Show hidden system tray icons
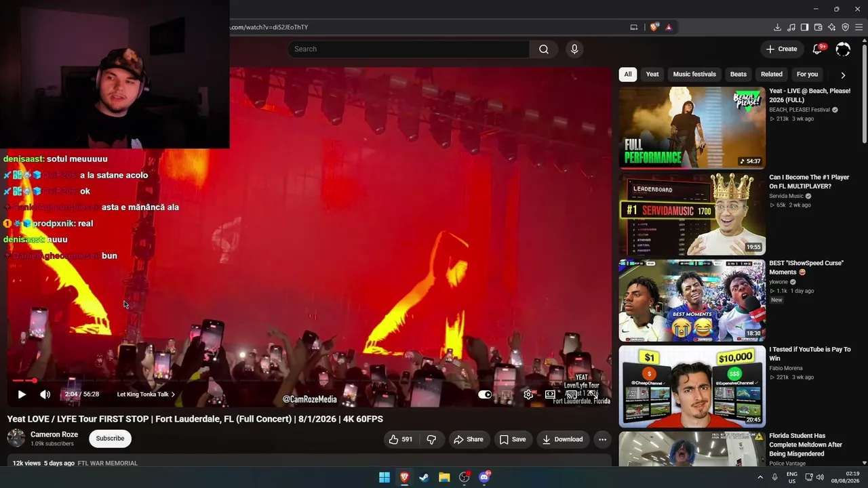 [x=759, y=477]
